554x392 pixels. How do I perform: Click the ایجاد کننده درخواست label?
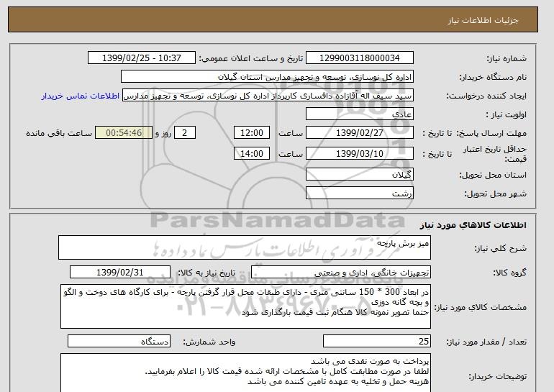pyautogui.click(x=486, y=96)
